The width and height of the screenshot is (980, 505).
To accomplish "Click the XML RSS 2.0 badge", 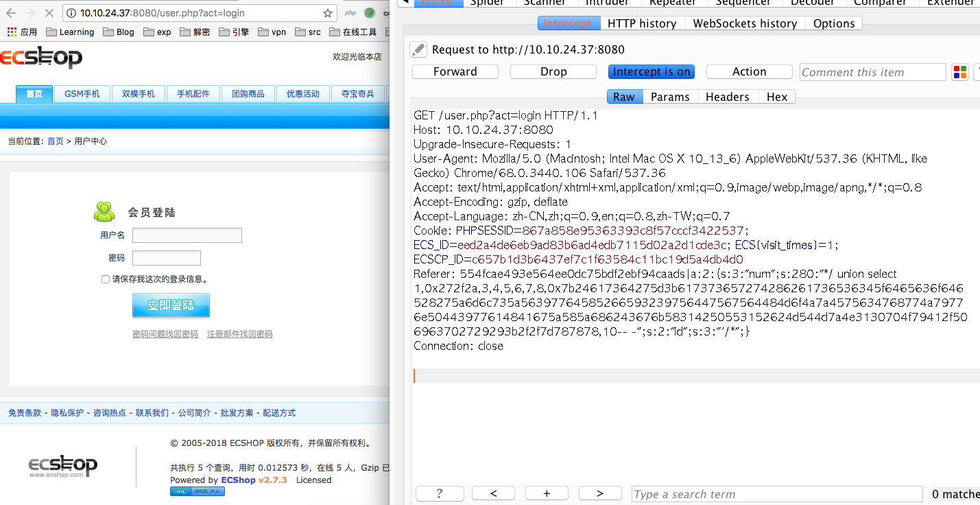I will coord(198,492).
